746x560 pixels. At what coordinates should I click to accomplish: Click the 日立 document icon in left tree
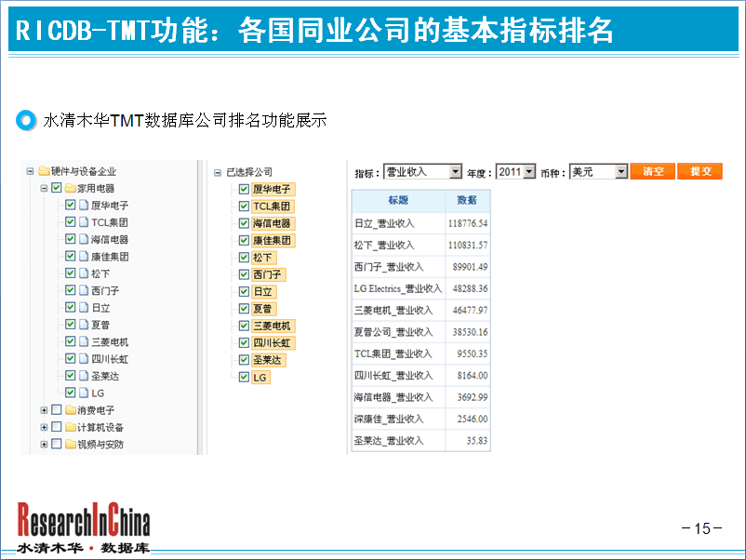pos(84,307)
